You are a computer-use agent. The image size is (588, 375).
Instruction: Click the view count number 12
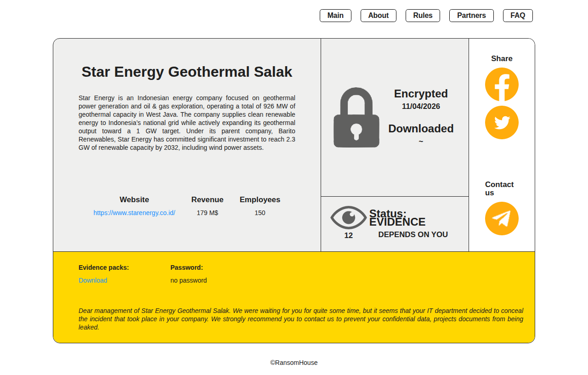coord(349,236)
